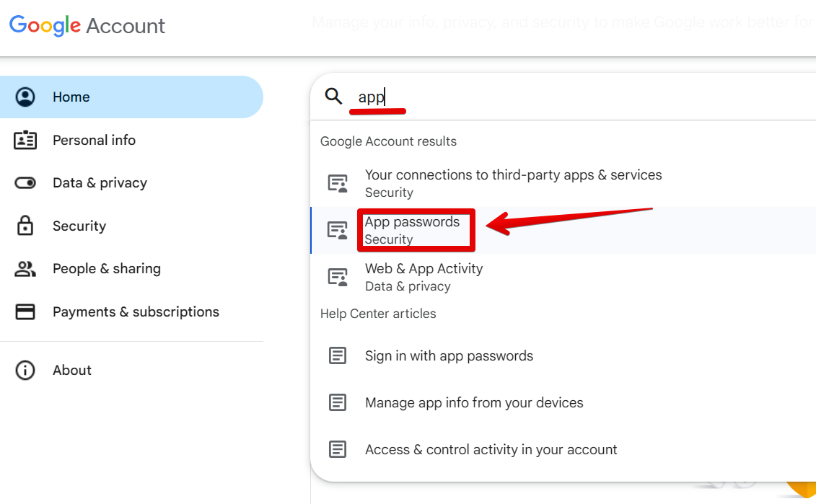Open People & sharing
Viewport: 816px width, 504px height.
tap(131, 269)
